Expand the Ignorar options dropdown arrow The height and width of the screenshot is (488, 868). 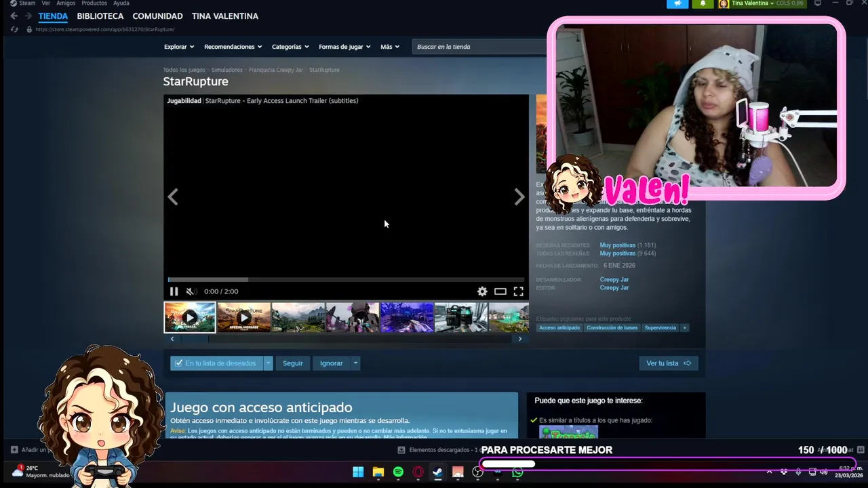click(355, 363)
